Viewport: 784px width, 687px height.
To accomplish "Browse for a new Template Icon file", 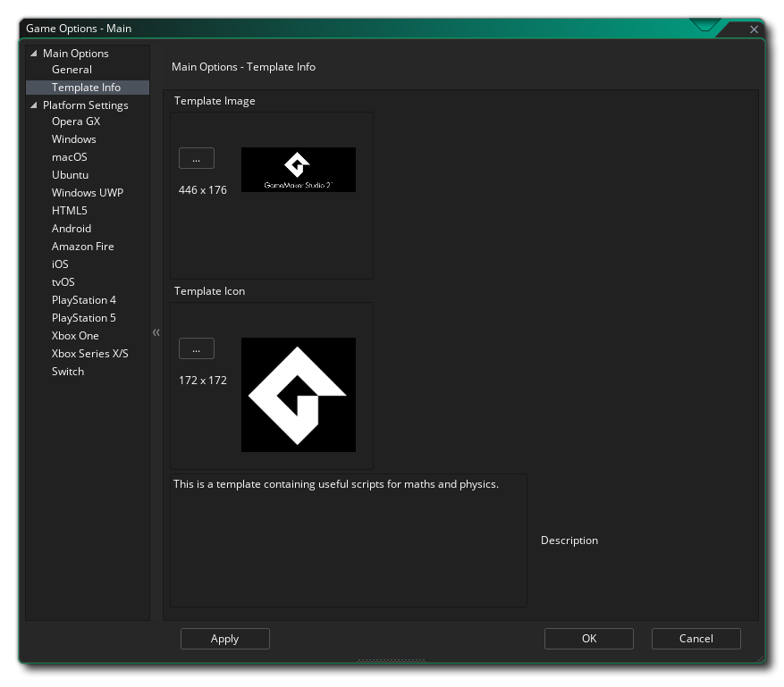I will pos(197,348).
